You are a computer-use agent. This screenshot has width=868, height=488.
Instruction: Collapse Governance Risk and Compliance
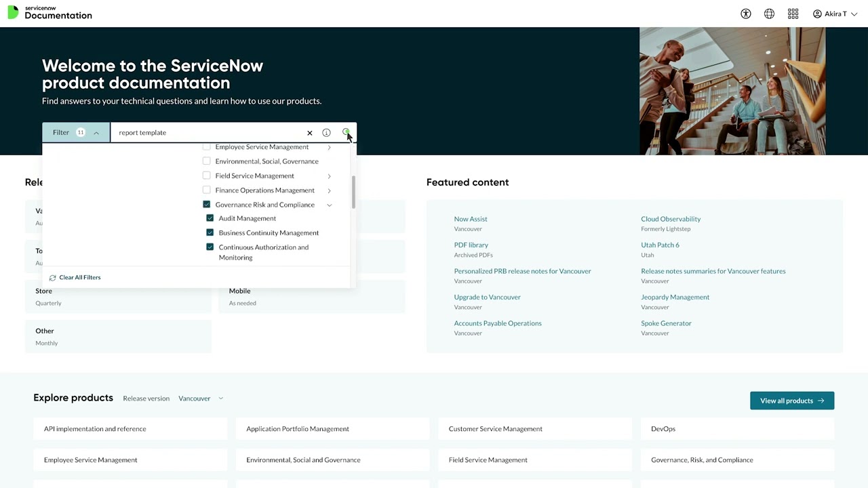[329, 204]
